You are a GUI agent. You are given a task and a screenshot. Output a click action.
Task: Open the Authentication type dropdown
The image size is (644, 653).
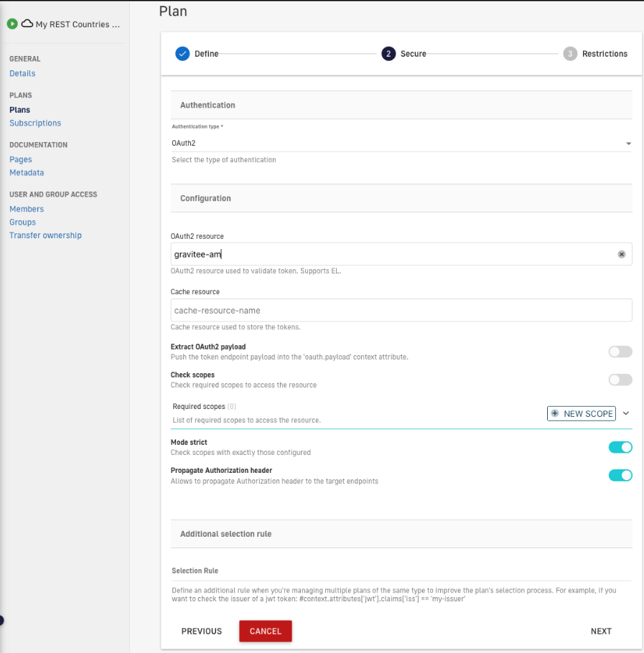click(628, 143)
